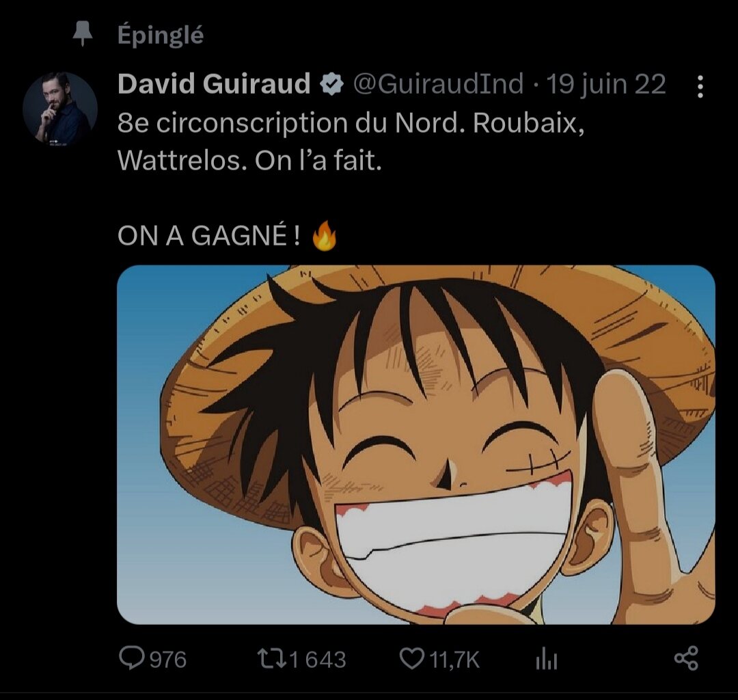Click the pushpin icon beside Épinglé

click(83, 34)
